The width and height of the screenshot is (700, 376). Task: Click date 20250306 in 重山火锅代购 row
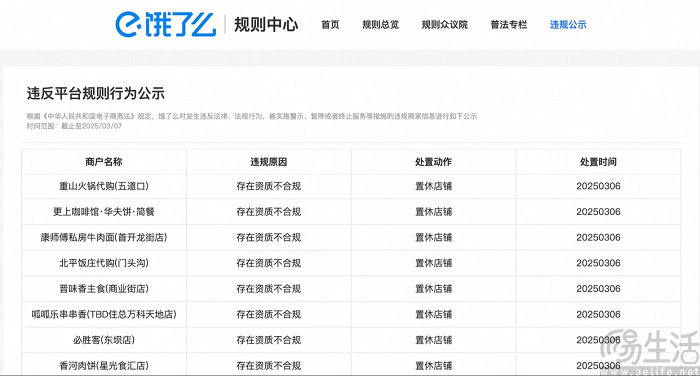(598, 186)
